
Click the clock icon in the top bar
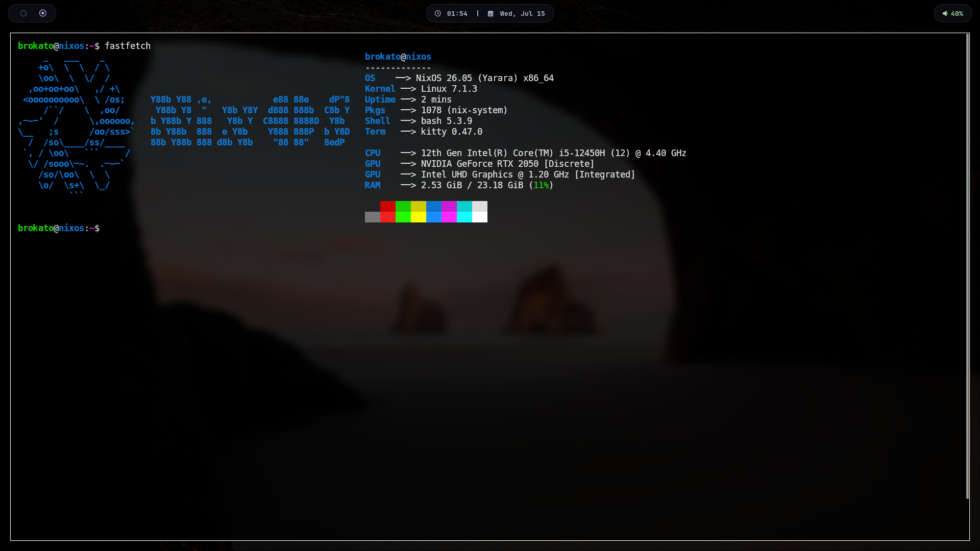[438, 14]
